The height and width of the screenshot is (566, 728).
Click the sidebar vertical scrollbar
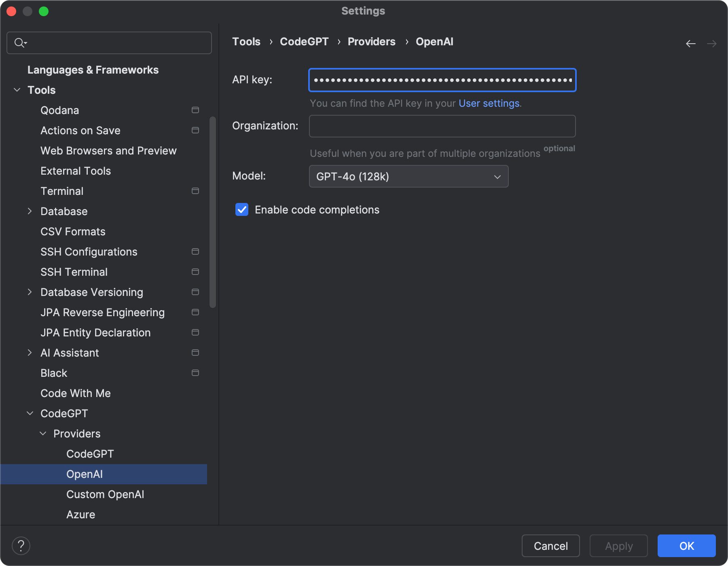(213, 212)
